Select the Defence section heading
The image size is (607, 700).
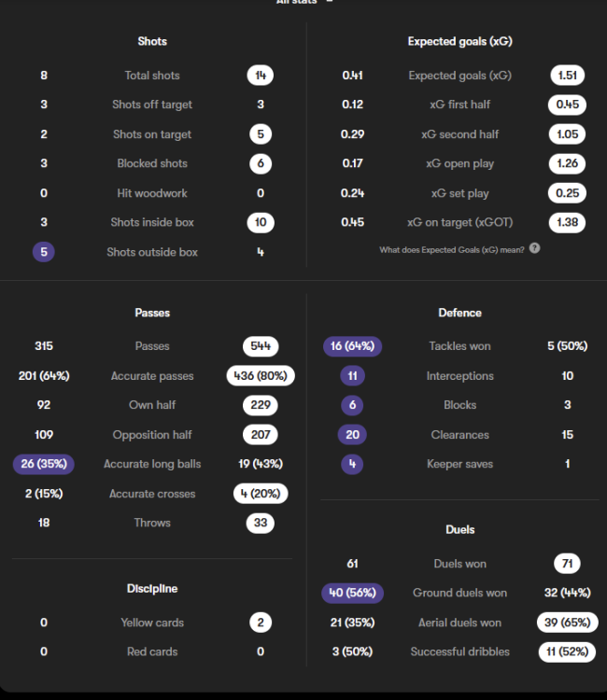tap(459, 313)
